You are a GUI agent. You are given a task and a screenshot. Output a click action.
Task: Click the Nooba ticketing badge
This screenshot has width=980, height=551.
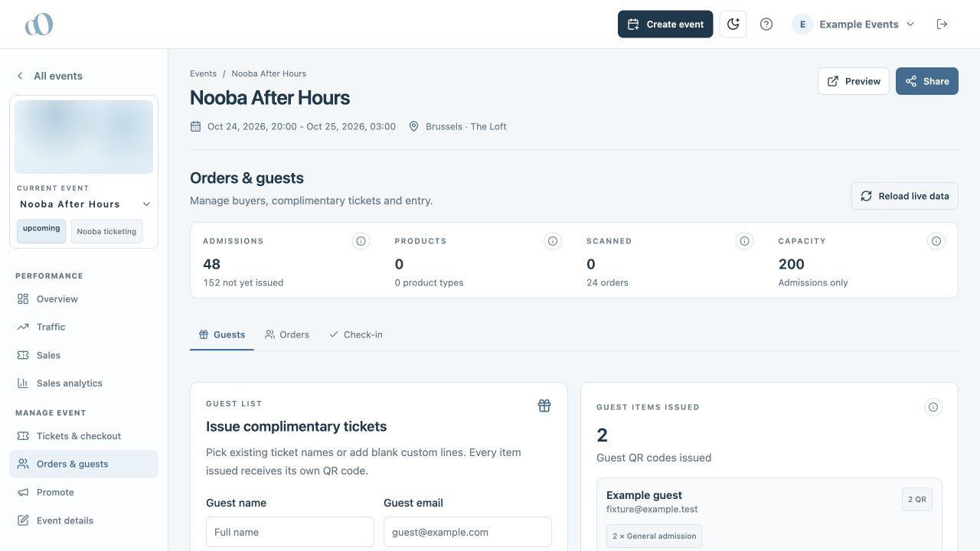click(106, 231)
